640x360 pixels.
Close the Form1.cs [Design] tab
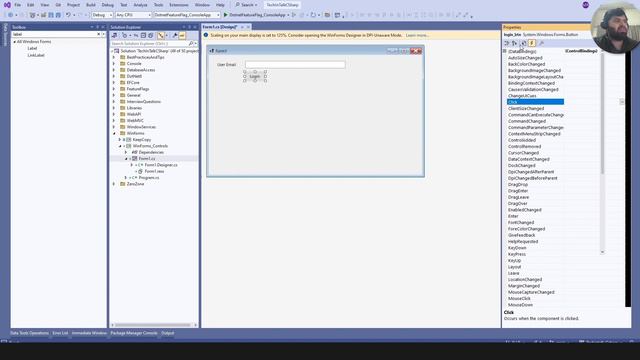pyautogui.click(x=248, y=27)
